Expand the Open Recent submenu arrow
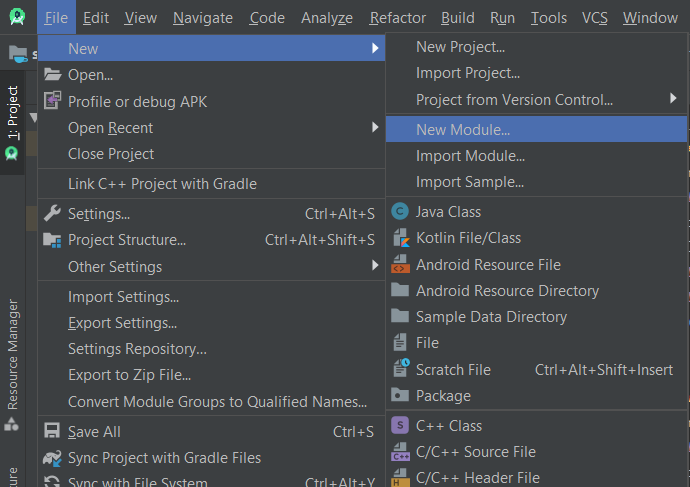The width and height of the screenshot is (690, 487). pos(375,128)
